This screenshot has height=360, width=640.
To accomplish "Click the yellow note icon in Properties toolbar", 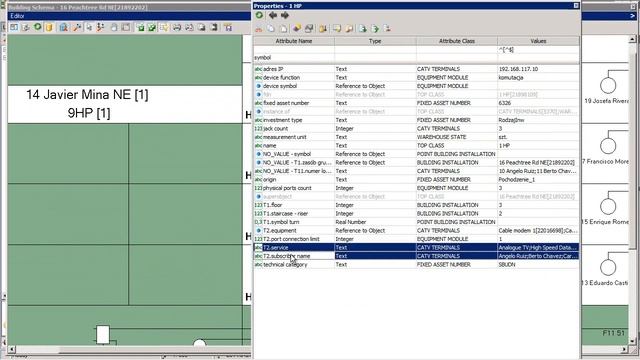I will 337,29.
